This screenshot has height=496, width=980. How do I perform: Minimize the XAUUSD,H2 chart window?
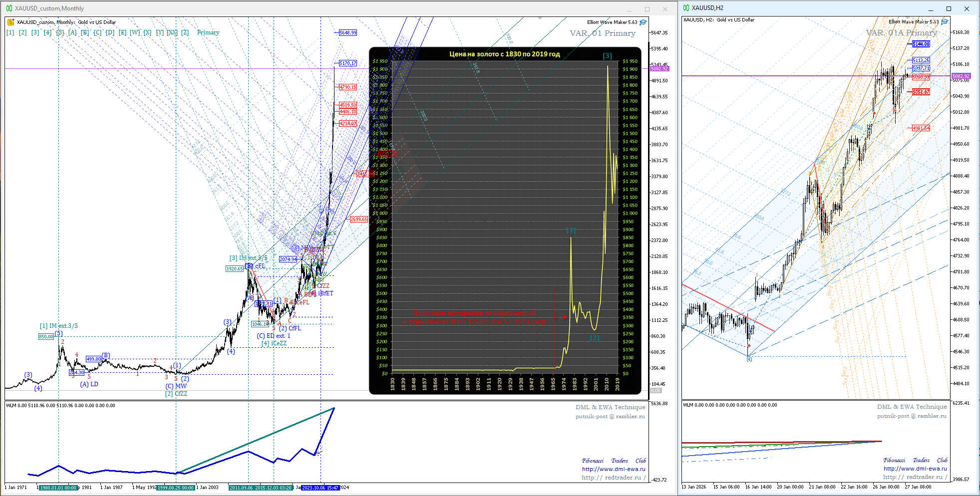click(x=931, y=8)
